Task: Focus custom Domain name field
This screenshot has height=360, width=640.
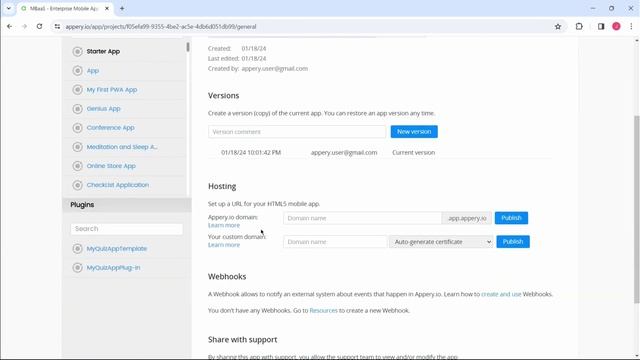Action: pyautogui.click(x=335, y=242)
